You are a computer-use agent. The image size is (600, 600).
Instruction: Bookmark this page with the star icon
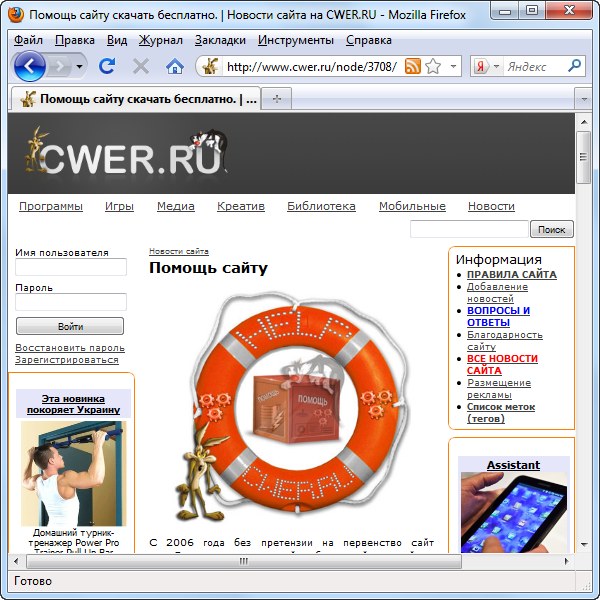[432, 67]
